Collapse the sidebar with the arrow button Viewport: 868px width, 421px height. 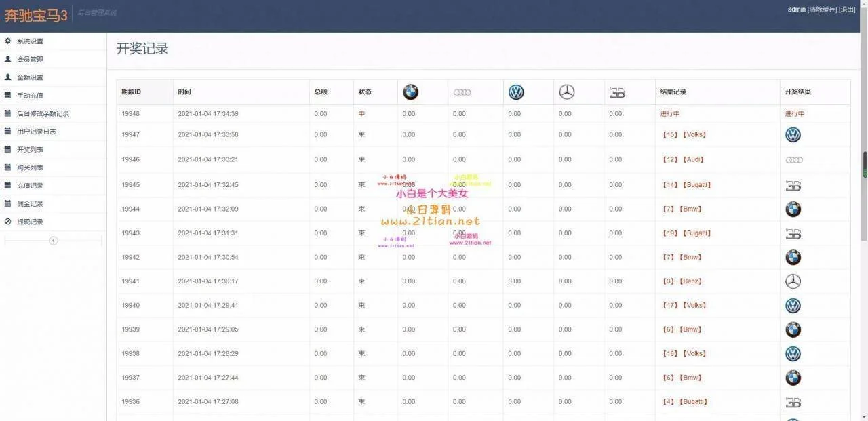pyautogui.click(x=53, y=241)
